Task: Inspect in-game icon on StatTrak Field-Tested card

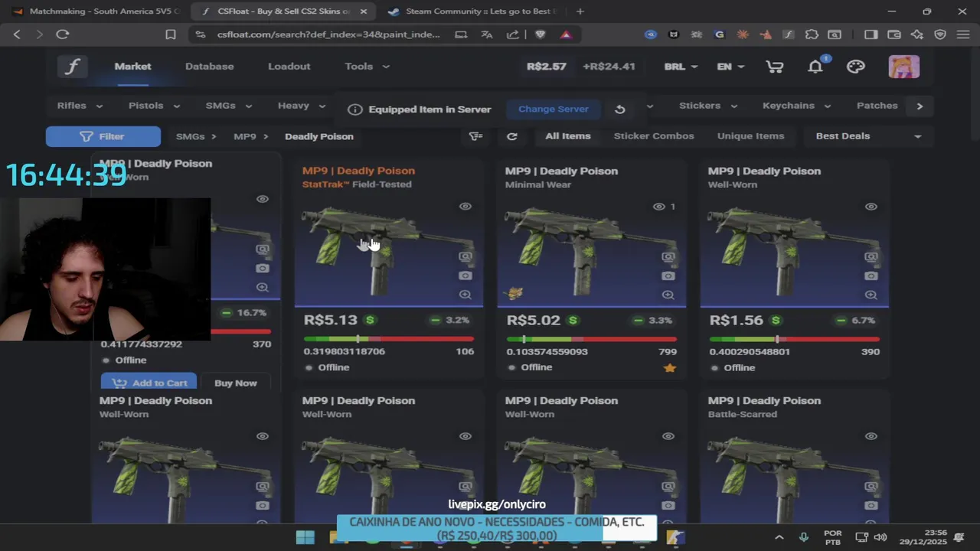Action: coord(465,257)
